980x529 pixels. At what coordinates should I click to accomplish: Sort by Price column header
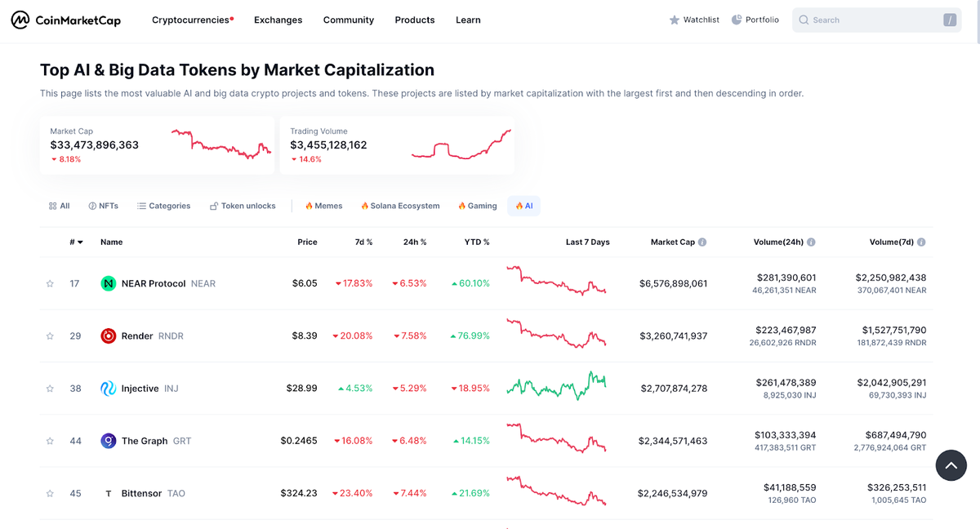click(x=307, y=242)
